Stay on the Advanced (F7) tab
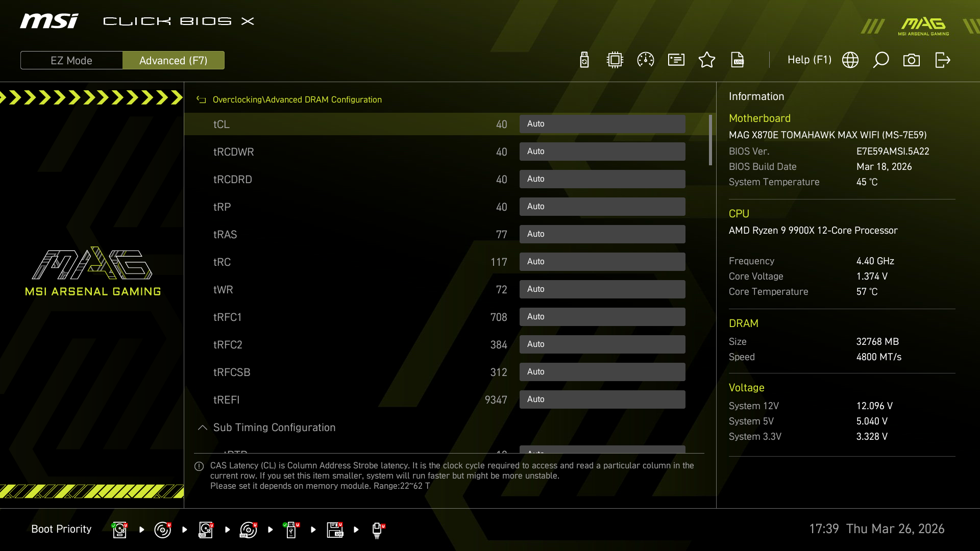The height and width of the screenshot is (551, 980). point(174,60)
